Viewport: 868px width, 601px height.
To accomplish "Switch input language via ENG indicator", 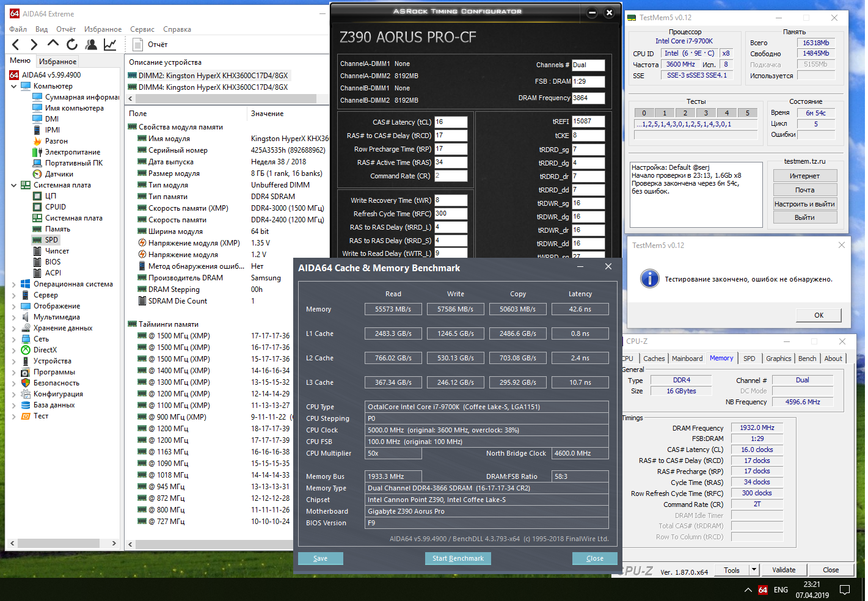I will pyautogui.click(x=781, y=590).
